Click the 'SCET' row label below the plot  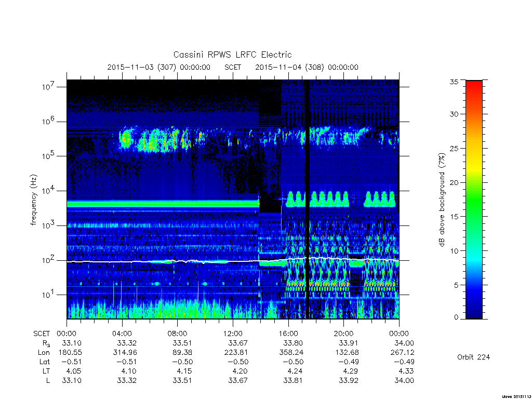tap(42, 334)
